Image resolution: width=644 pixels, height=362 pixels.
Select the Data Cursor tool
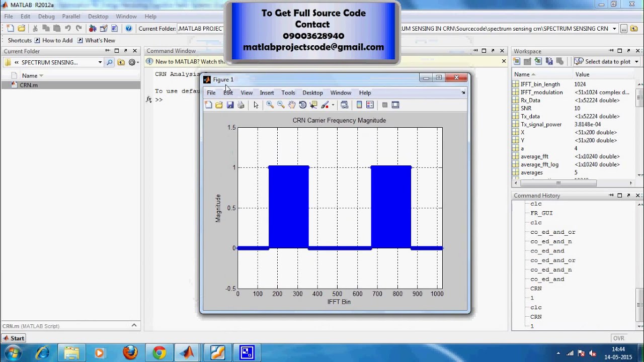[x=313, y=105]
